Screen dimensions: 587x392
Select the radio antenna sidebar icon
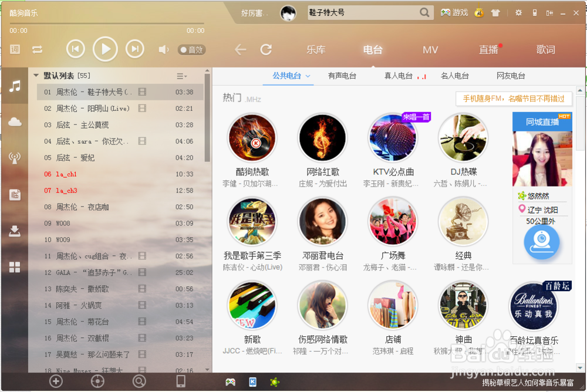(14, 157)
